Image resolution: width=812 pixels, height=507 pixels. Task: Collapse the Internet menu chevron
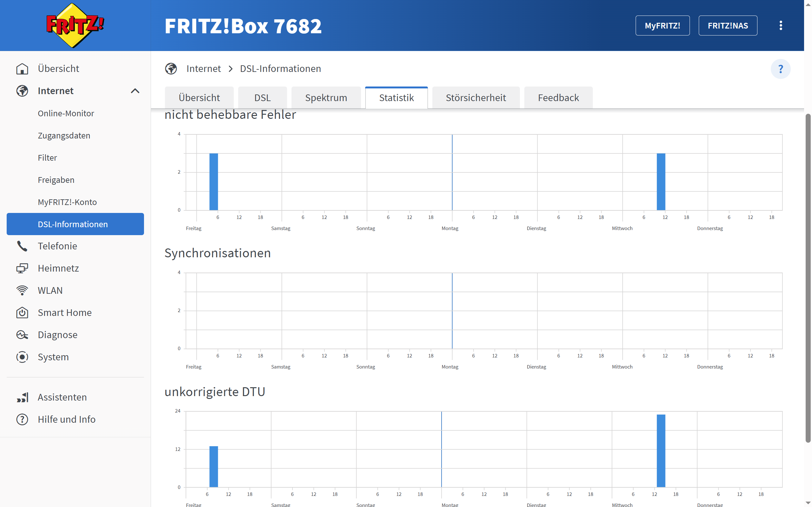point(135,91)
